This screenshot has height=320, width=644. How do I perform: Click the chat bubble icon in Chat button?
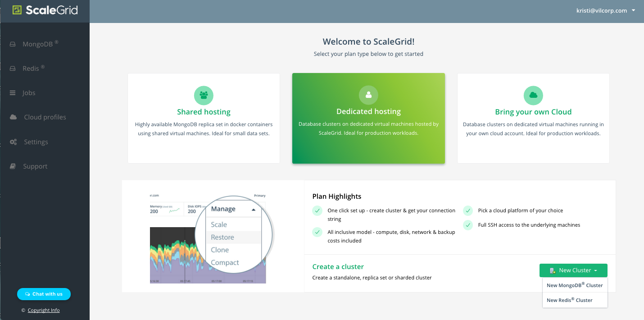click(27, 294)
